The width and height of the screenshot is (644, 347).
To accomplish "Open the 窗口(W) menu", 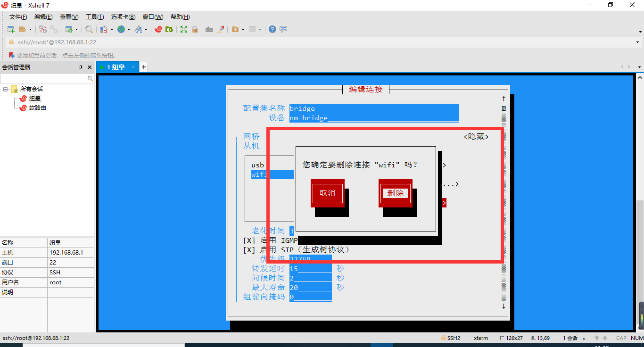I will (153, 17).
